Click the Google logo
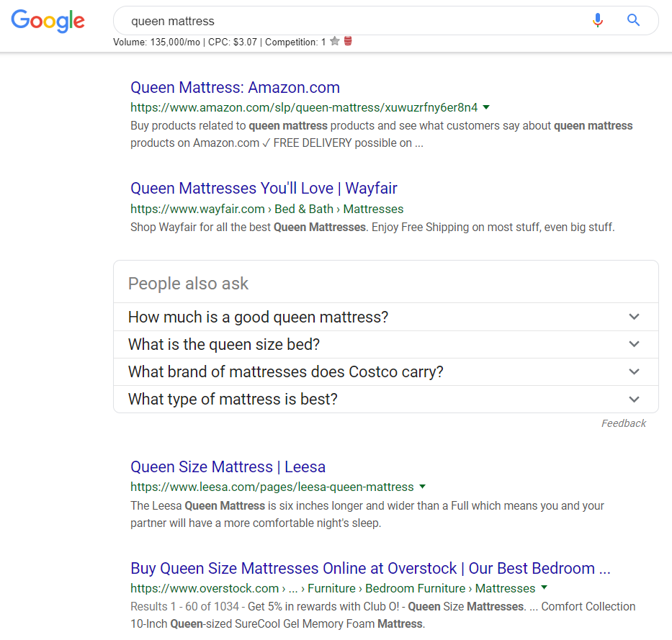 point(48,21)
